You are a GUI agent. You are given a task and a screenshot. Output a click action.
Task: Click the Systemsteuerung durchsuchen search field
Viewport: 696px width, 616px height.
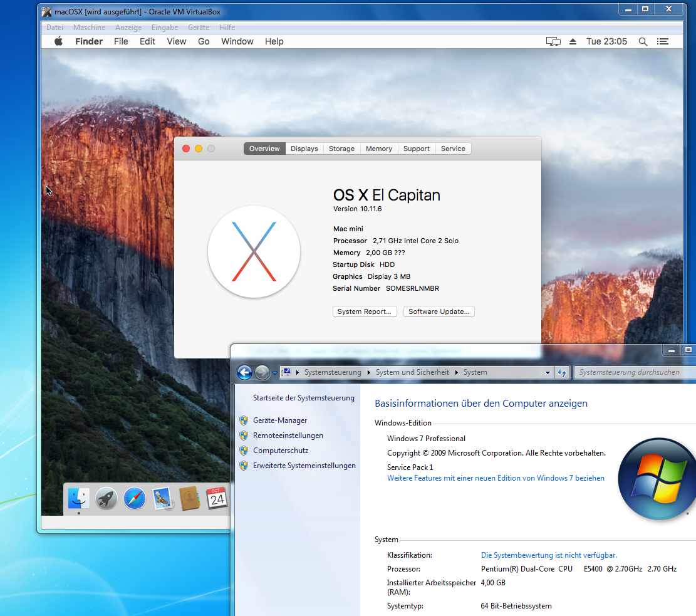633,372
